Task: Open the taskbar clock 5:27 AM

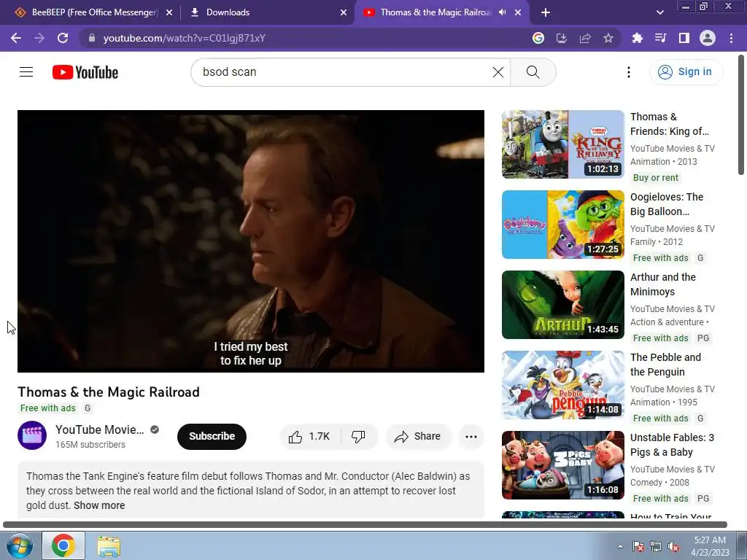Action: coord(710,546)
